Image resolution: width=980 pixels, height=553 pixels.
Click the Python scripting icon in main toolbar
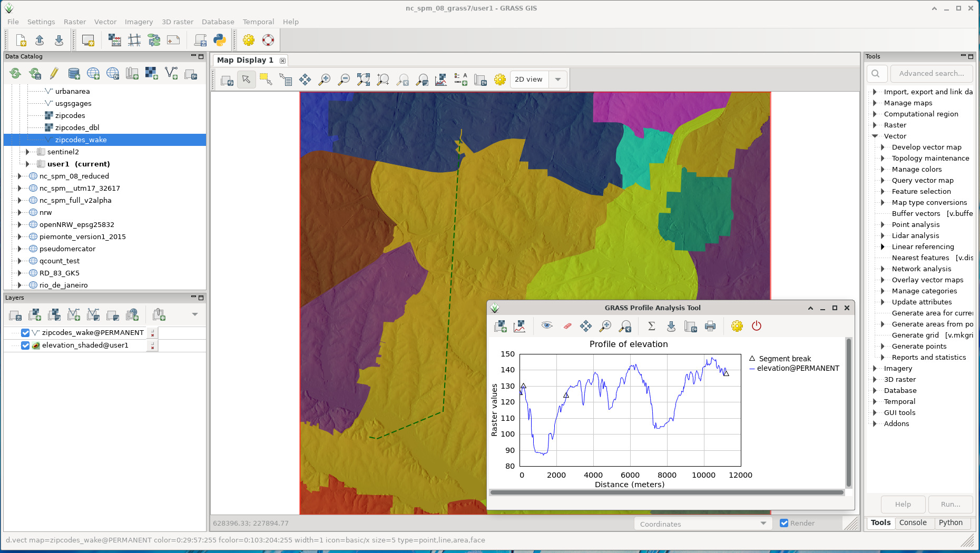220,40
